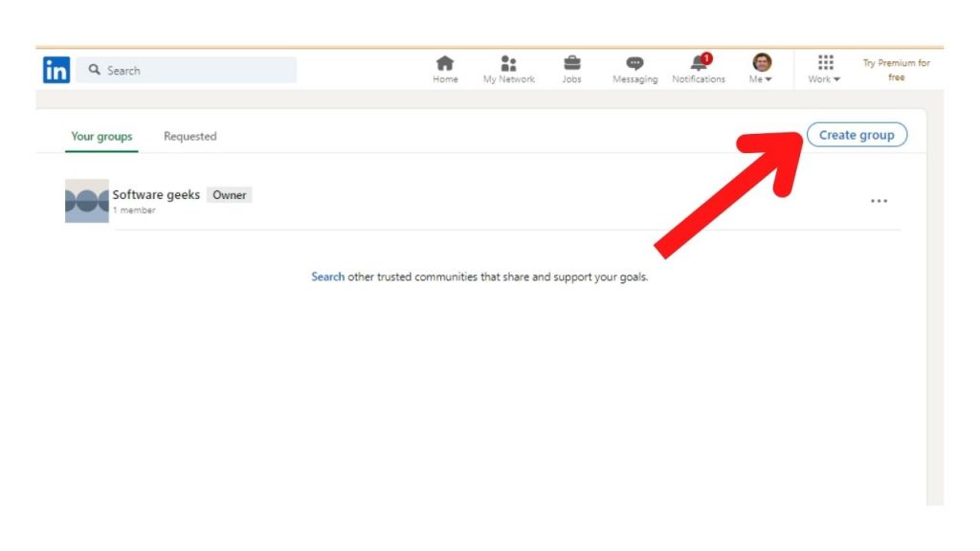Image resolution: width=980 pixels, height=551 pixels.
Task: Focus the Search input field
Action: click(x=187, y=70)
